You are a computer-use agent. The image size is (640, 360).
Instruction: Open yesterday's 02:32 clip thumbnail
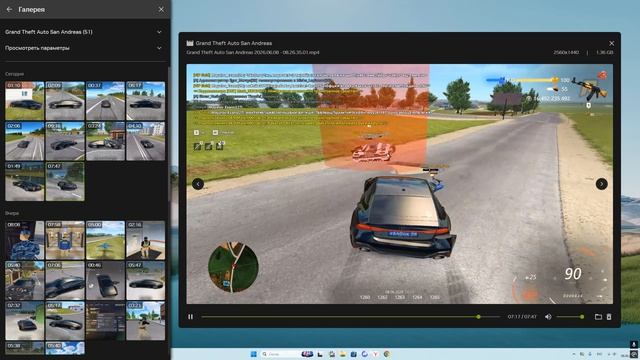click(x=24, y=321)
